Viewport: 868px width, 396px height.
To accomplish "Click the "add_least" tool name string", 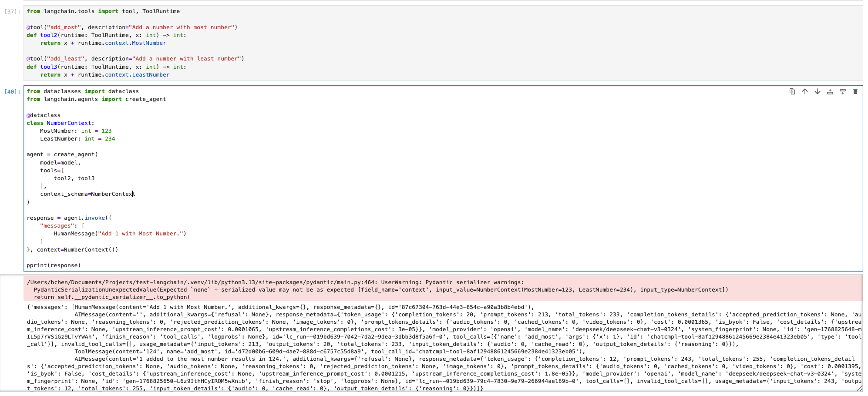I will click(66, 59).
